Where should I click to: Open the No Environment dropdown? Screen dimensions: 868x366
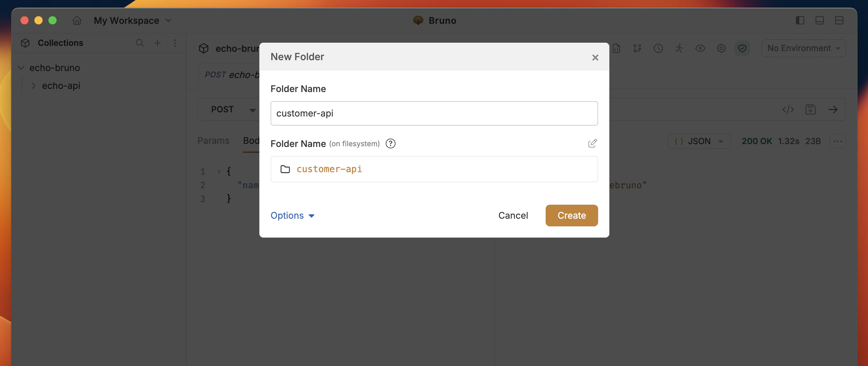(x=803, y=48)
